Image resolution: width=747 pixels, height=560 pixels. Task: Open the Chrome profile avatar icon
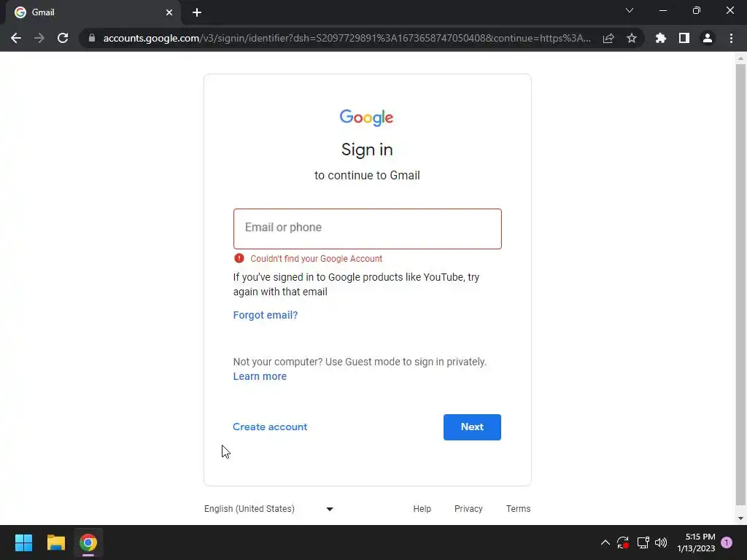[708, 38]
